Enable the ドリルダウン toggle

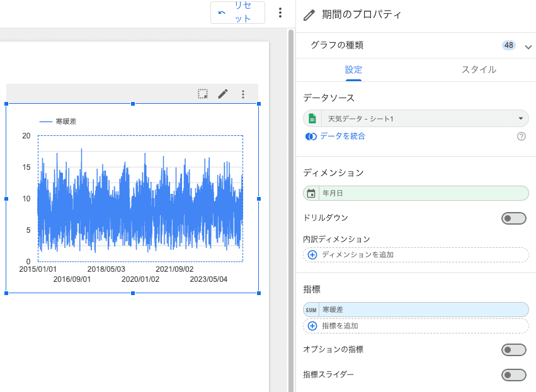tap(513, 218)
